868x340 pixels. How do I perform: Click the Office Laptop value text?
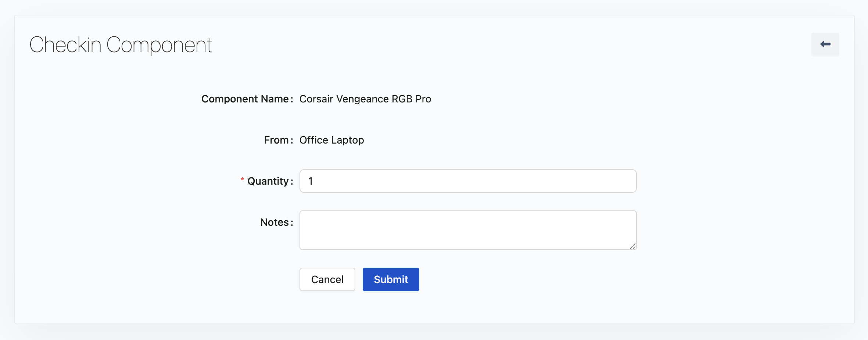[331, 140]
